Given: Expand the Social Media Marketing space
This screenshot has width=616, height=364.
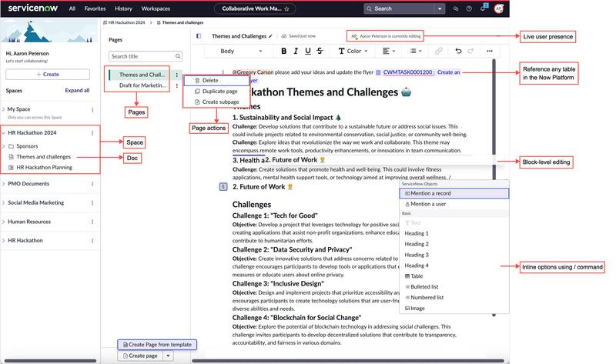Looking at the screenshot, I should tap(4, 202).
